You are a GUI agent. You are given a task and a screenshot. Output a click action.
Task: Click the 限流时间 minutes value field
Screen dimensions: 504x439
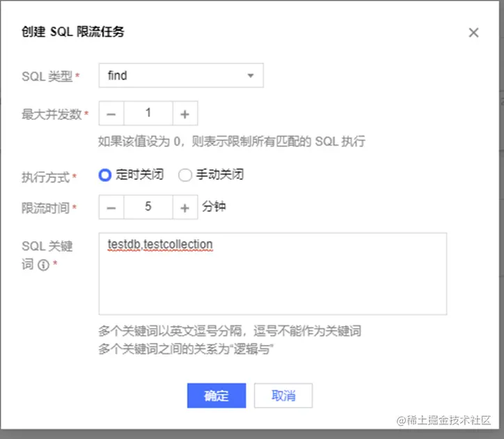[148, 207]
